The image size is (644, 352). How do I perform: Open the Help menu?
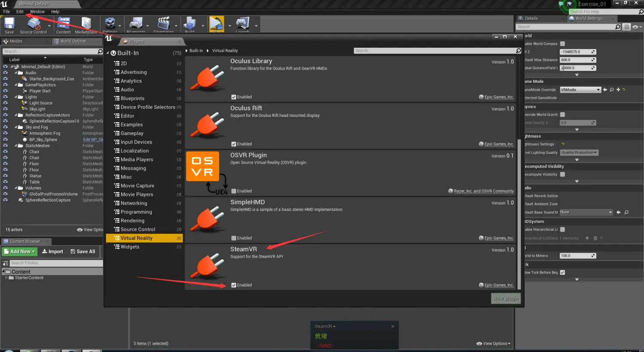55,12
